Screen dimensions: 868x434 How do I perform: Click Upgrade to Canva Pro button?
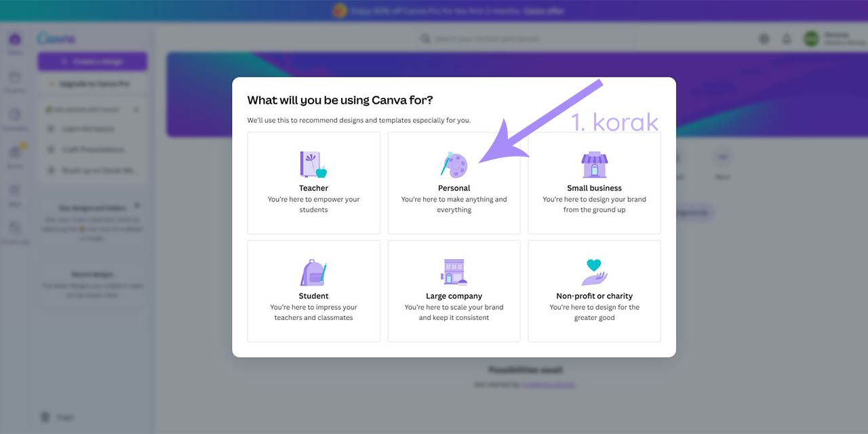(x=92, y=84)
